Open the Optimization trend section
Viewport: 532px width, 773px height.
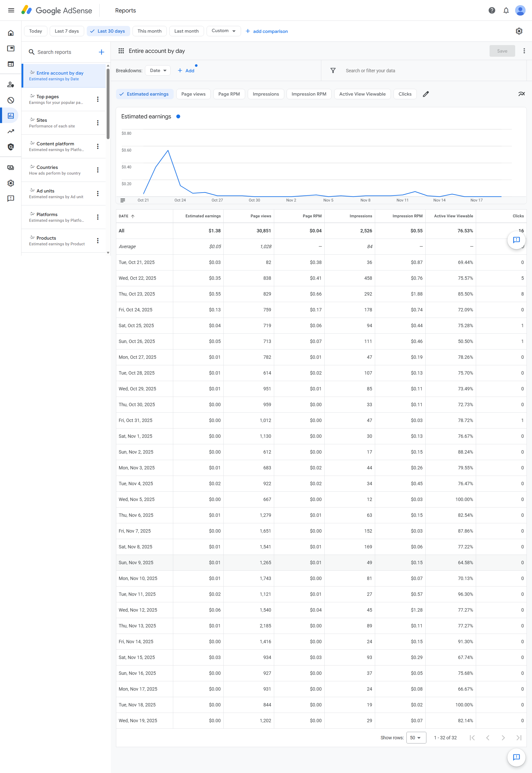coord(11,131)
